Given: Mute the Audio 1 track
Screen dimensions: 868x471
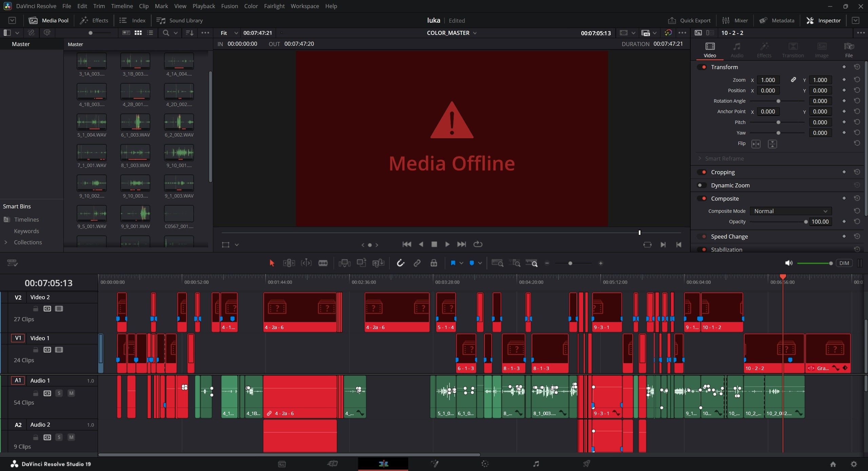Looking at the screenshot, I should (x=71, y=393).
